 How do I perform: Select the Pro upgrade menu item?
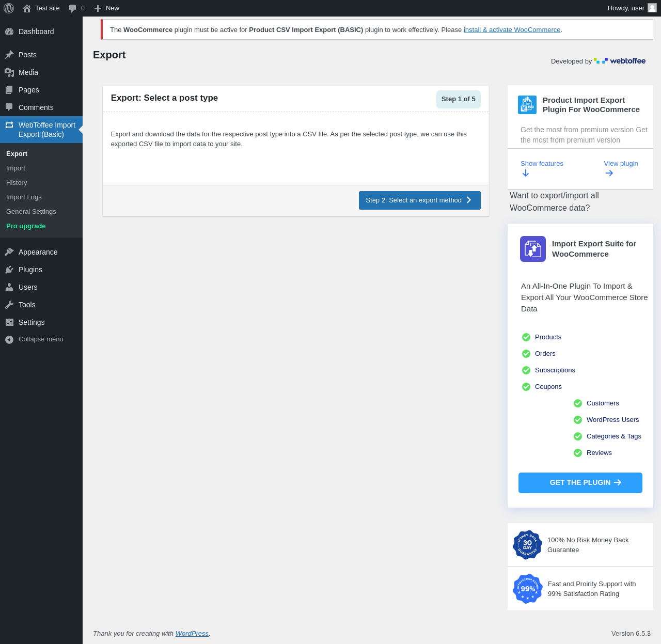click(26, 226)
